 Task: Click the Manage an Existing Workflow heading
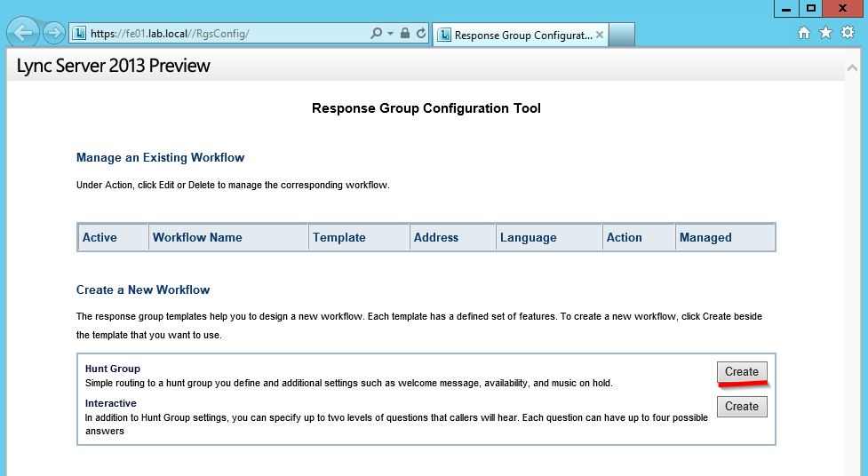pos(160,158)
